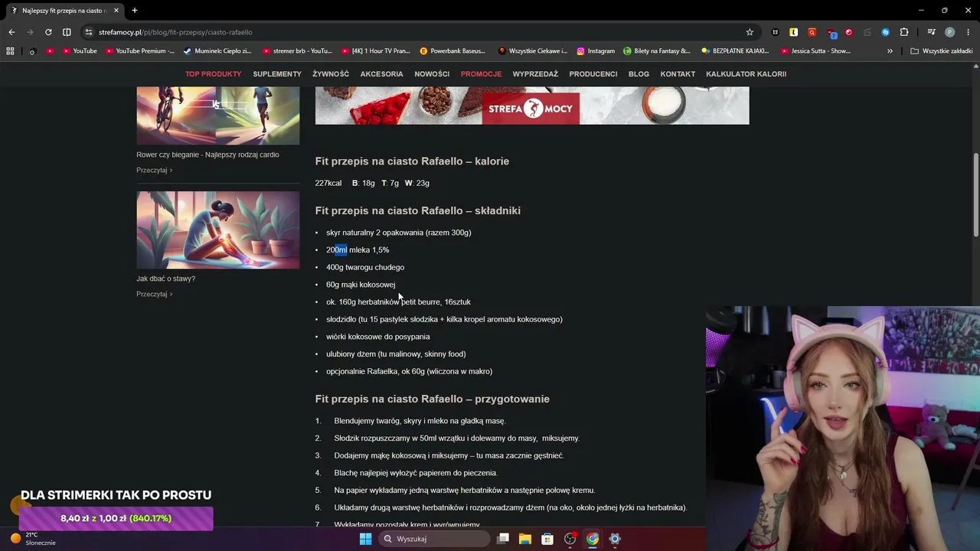Reload the current page
The height and width of the screenshot is (551, 980).
48,32
